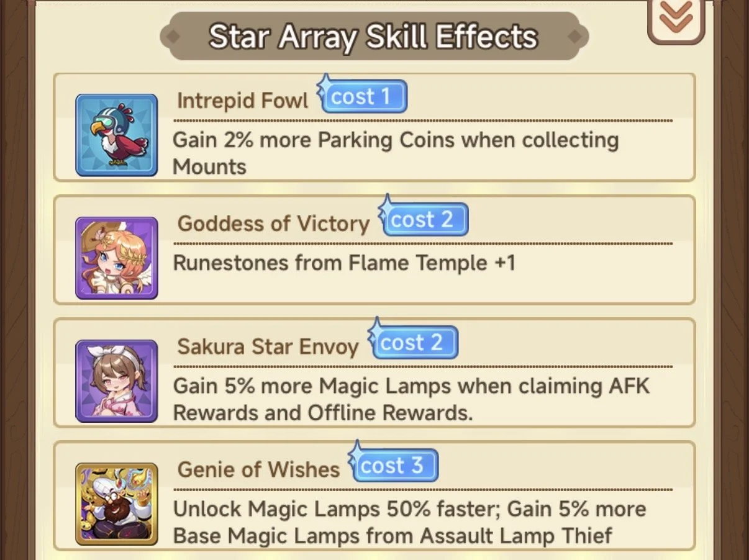Select the Goddess of Victory skill card
This screenshot has width=749, height=560.
[x=374, y=250]
